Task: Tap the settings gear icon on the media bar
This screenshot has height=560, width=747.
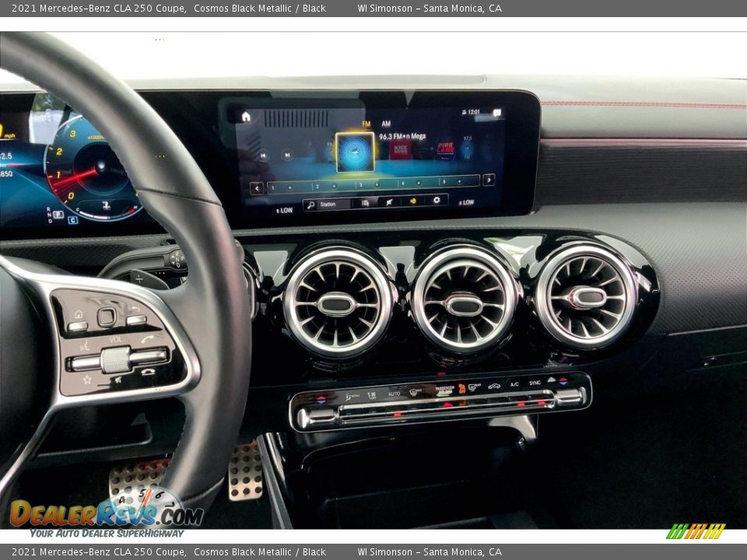Action: [x=437, y=201]
